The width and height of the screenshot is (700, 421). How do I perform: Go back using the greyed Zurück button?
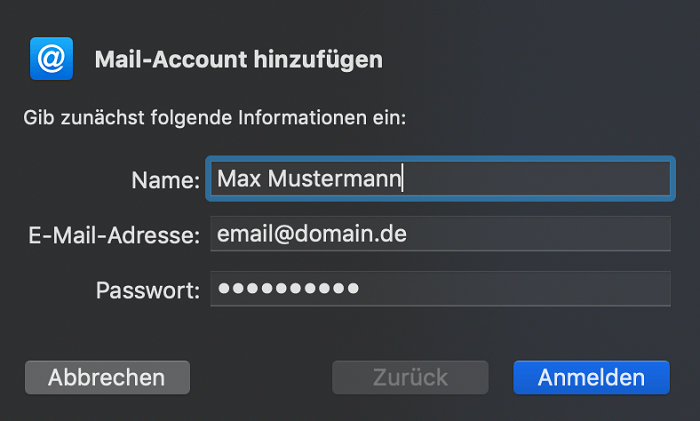(x=410, y=377)
